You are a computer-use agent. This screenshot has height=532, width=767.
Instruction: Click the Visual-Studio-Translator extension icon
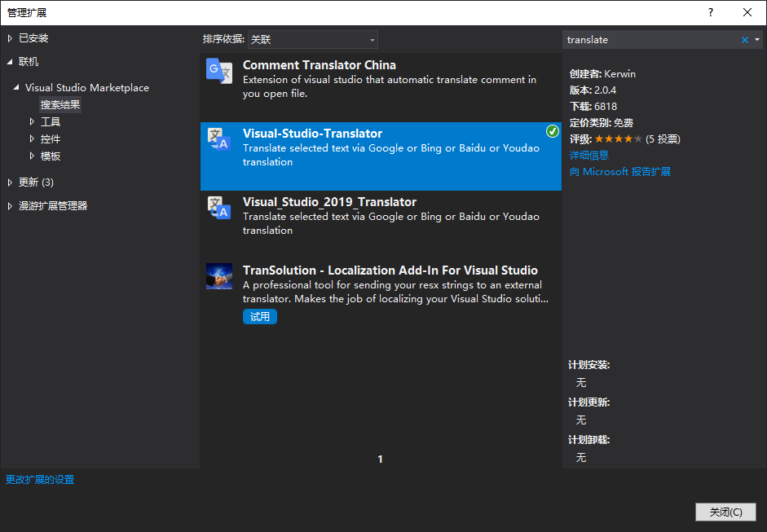click(219, 139)
